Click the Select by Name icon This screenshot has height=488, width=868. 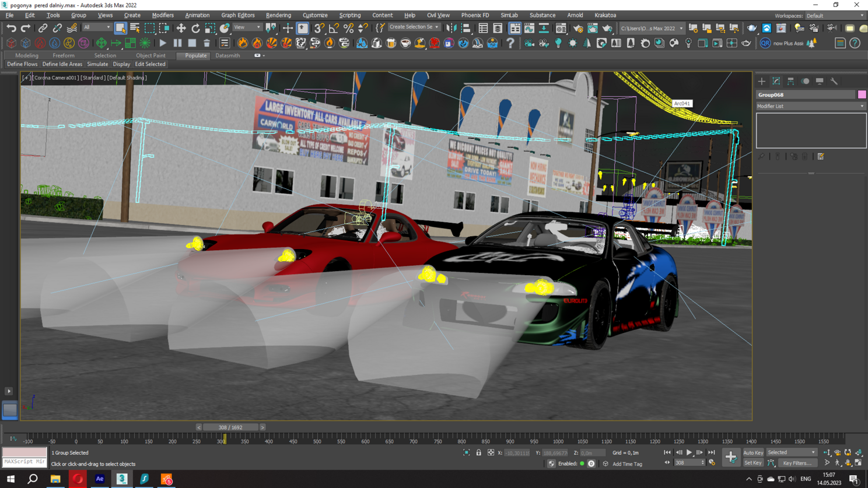pos(135,28)
